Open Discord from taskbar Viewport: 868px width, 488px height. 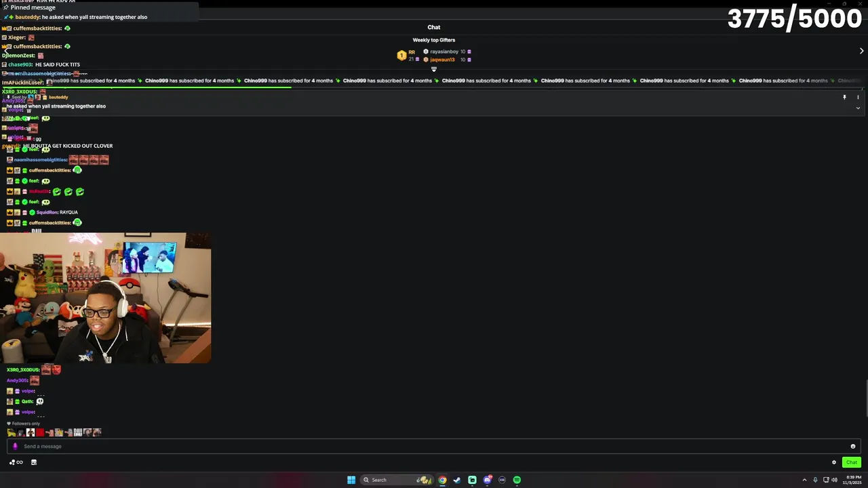coord(487,480)
